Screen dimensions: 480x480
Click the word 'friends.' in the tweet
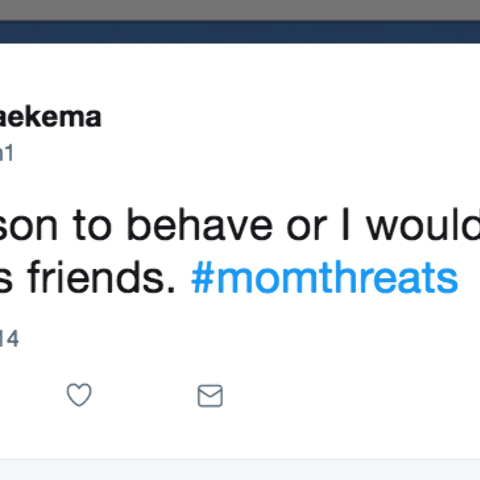[102, 277]
